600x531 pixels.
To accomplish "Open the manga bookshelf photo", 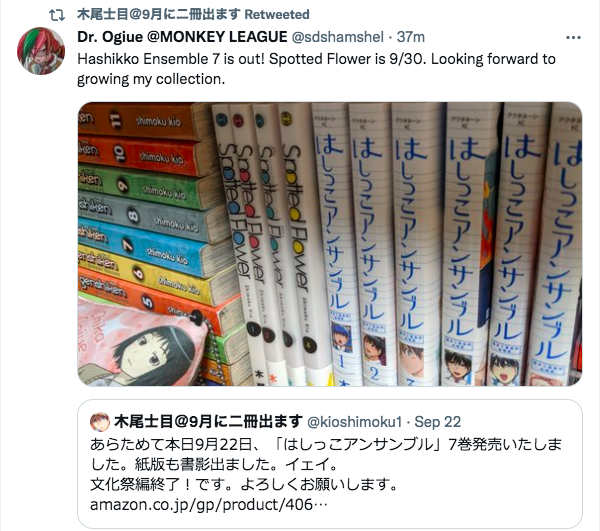I will (x=330, y=244).
